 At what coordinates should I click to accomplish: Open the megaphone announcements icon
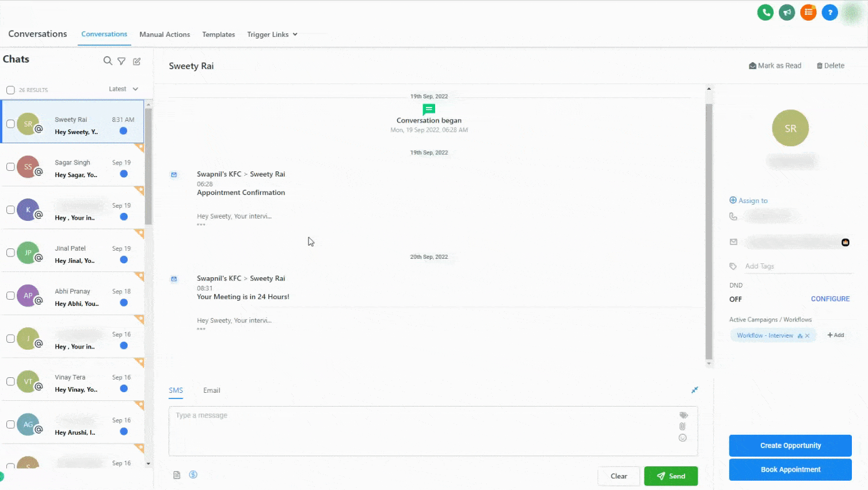coord(787,12)
